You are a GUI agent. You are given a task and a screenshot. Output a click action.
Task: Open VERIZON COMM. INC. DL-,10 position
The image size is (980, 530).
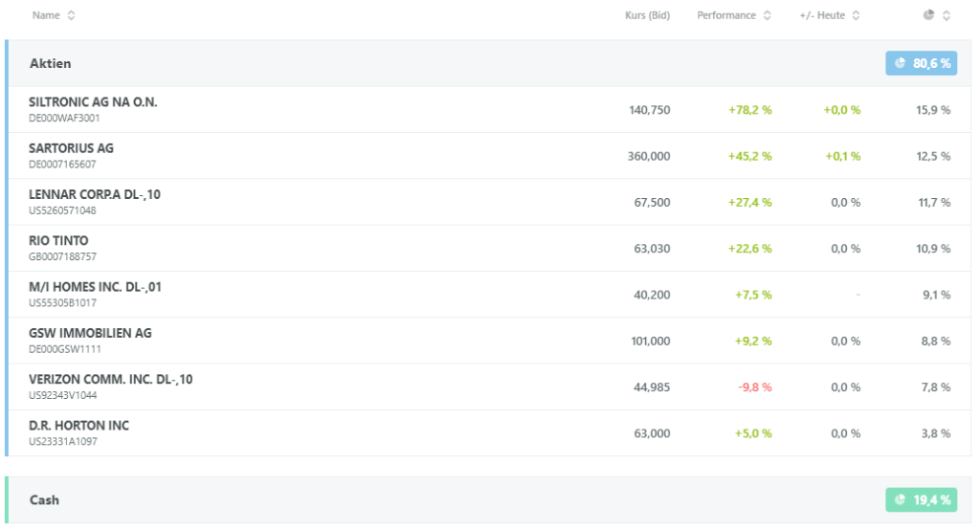coord(111,380)
